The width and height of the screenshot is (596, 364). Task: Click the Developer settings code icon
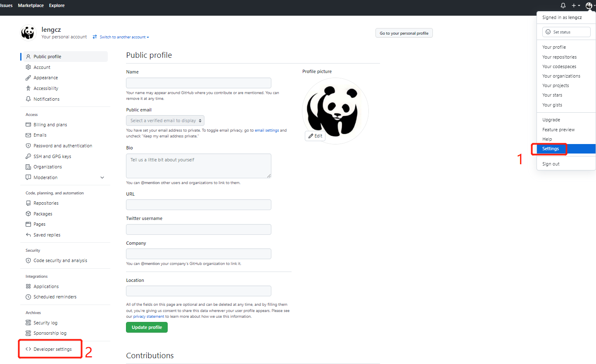(28, 349)
